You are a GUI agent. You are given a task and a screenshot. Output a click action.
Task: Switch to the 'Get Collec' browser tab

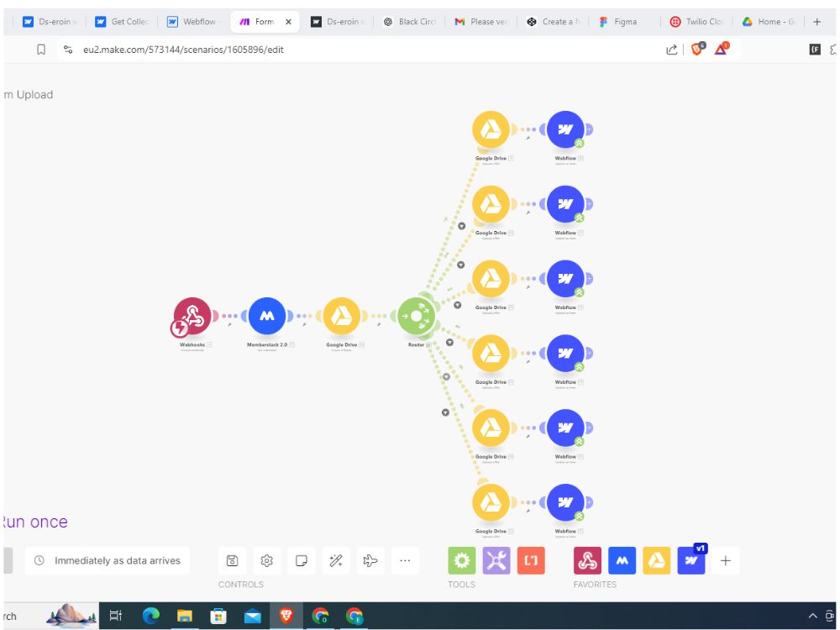[122, 22]
